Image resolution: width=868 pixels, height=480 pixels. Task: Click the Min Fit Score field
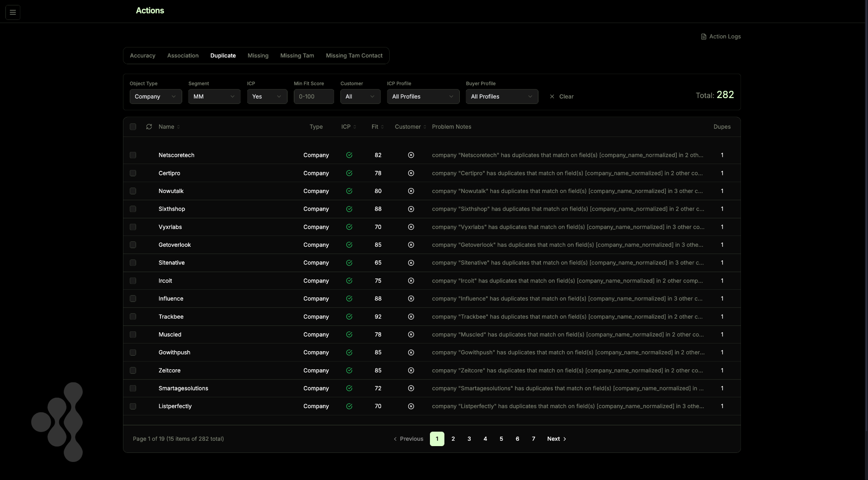click(314, 96)
